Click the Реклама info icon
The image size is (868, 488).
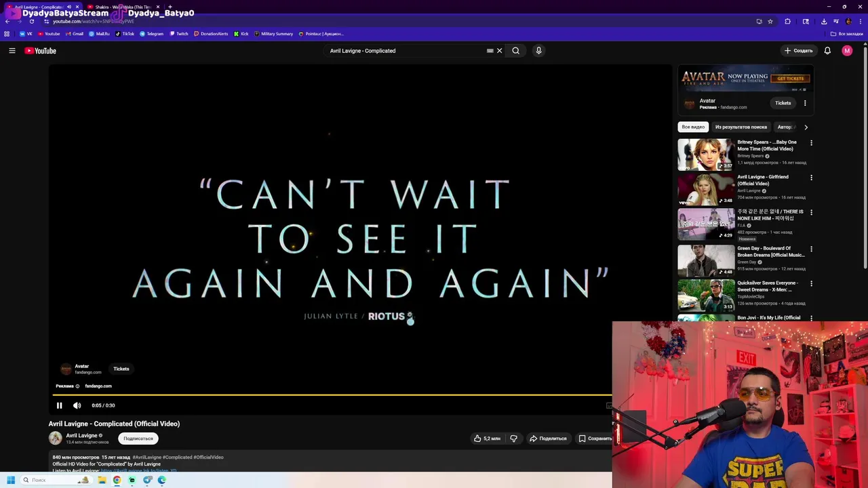[77, 386]
